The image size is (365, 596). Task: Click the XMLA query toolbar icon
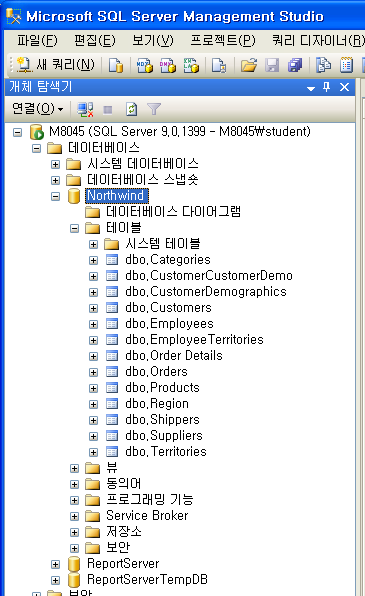tap(191, 65)
